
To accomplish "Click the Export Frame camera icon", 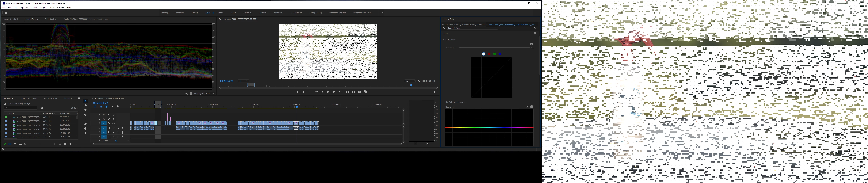I will 359,92.
